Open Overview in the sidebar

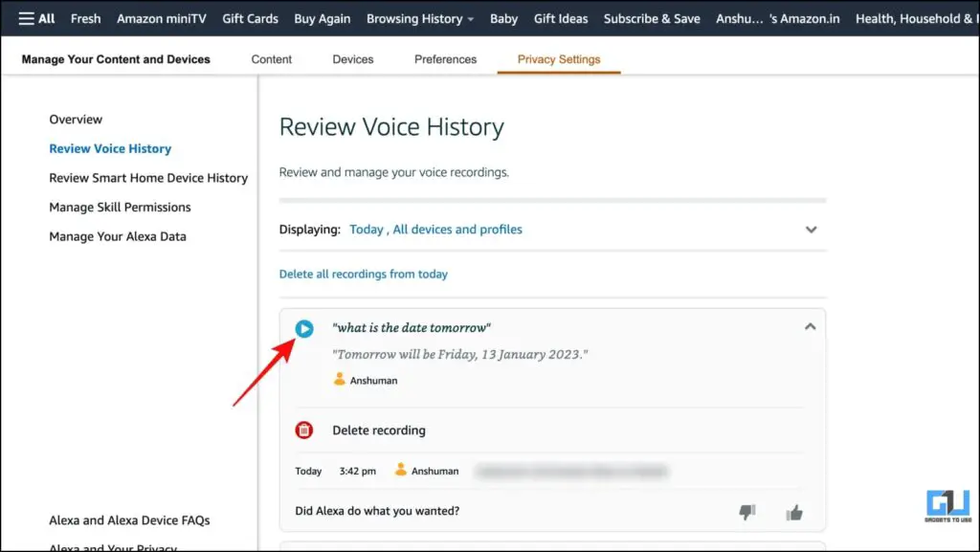pyautogui.click(x=76, y=120)
